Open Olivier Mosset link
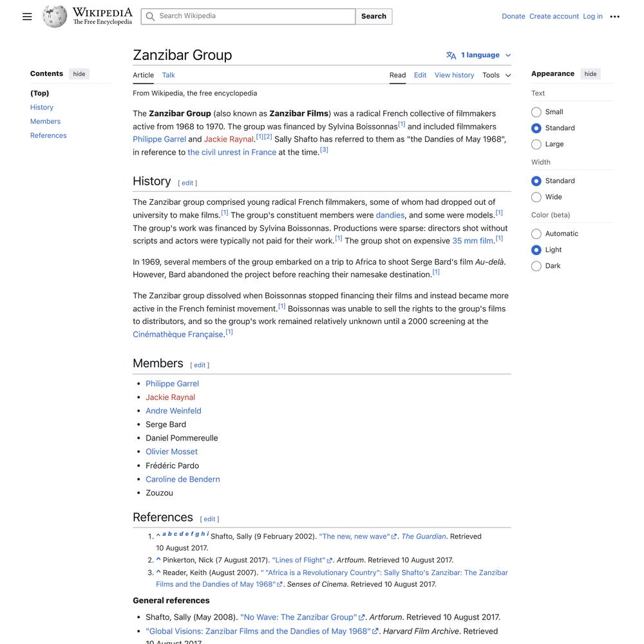Image resolution: width=644 pixels, height=644 pixels. [x=172, y=452]
